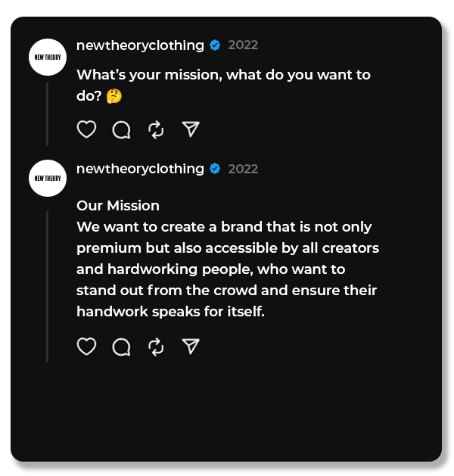Hit the repost arrows under "Our Mission" post

[156, 347]
